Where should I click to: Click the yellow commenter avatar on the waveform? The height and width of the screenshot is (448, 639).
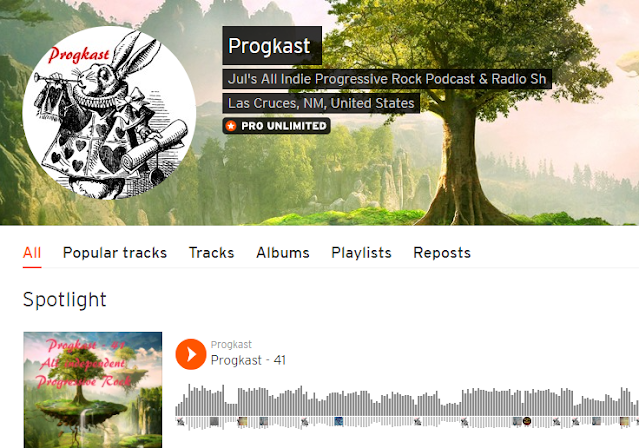(243, 421)
